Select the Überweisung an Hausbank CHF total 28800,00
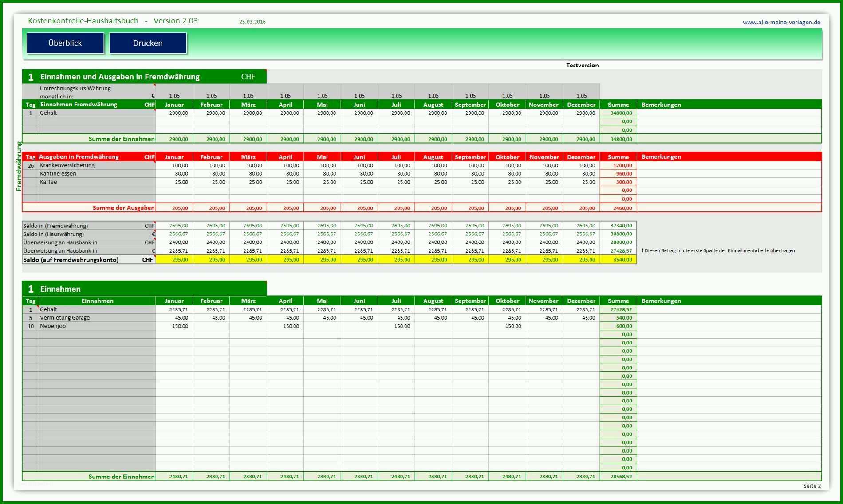Viewport: 843px width, 504px height. pyautogui.click(x=618, y=242)
